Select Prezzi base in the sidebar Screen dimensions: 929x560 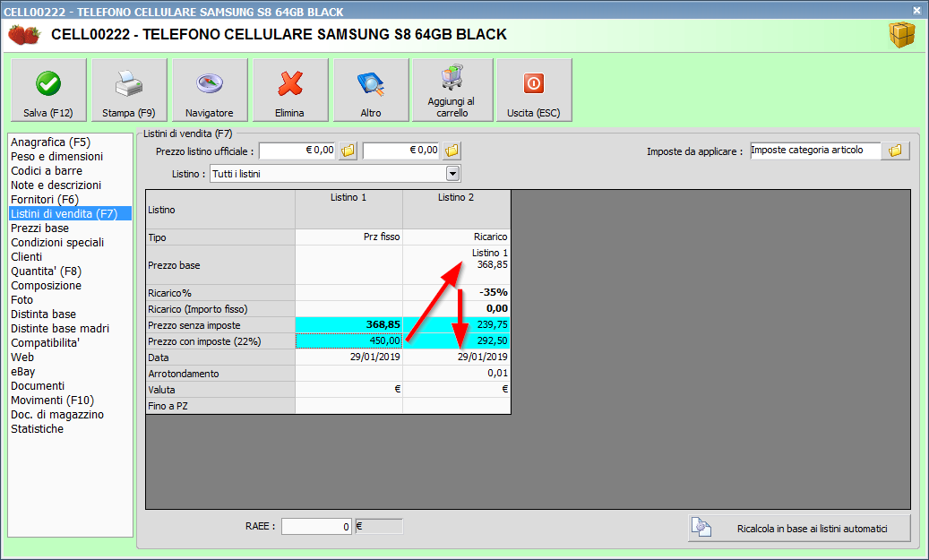(39, 228)
